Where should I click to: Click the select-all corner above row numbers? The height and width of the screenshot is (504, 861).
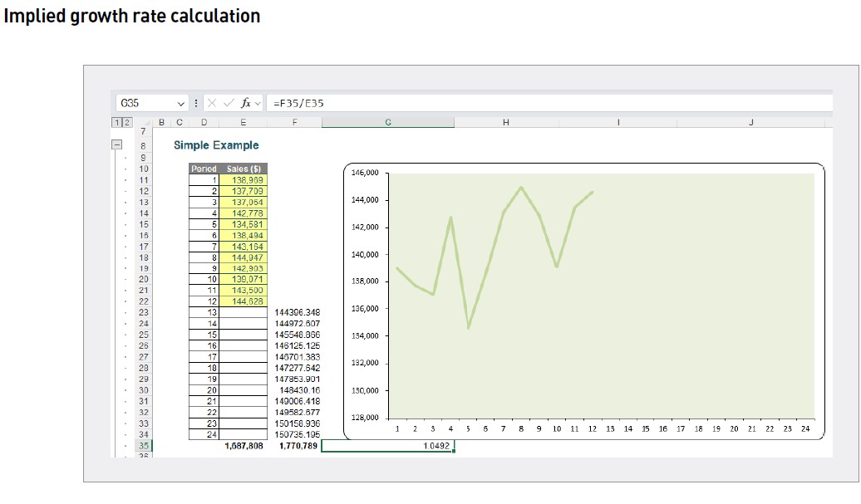point(148,122)
